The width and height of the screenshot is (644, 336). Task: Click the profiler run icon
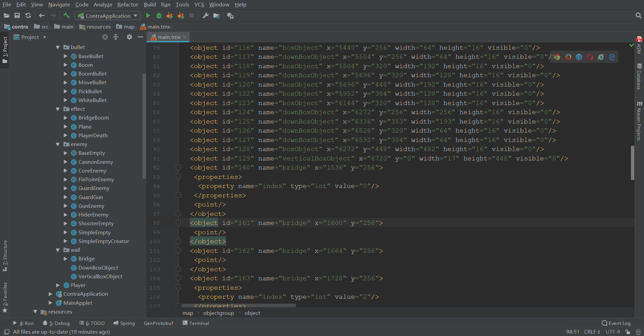(181, 15)
